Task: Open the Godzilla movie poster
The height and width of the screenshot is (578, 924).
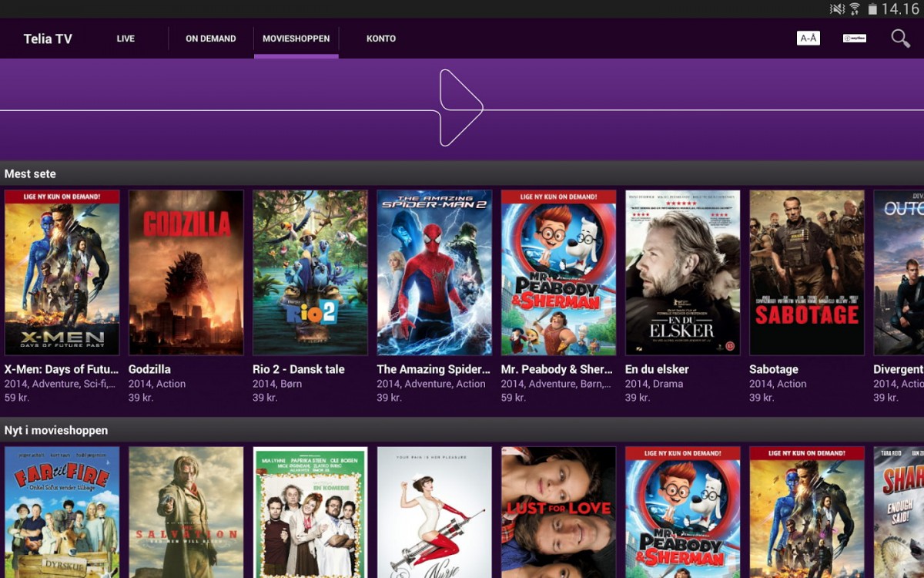Action: (186, 273)
